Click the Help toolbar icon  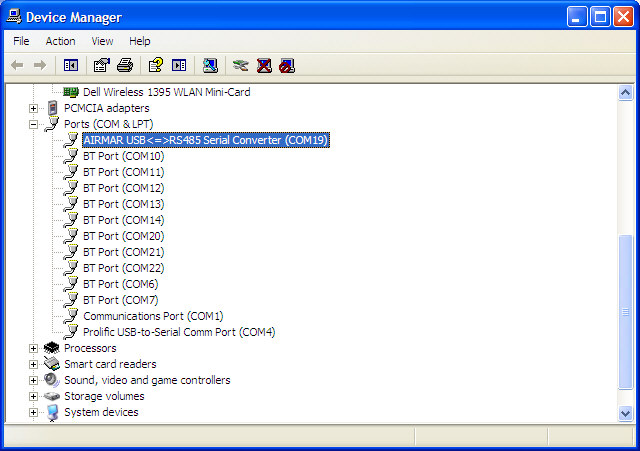point(156,65)
